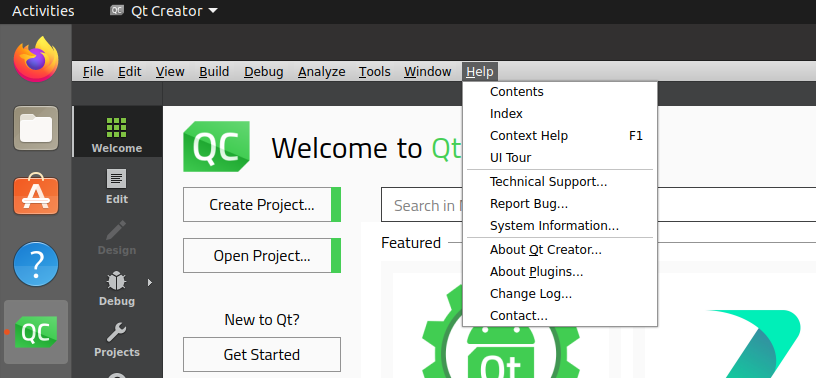Close the Help menu
The width and height of the screenshot is (816, 378).
[x=480, y=72]
